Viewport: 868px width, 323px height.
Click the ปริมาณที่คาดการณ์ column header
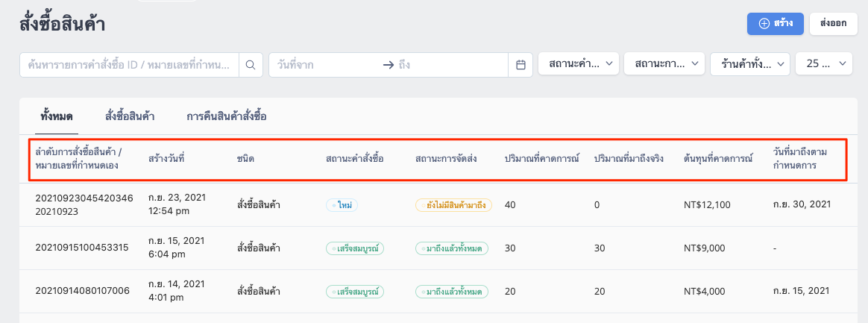coord(541,159)
